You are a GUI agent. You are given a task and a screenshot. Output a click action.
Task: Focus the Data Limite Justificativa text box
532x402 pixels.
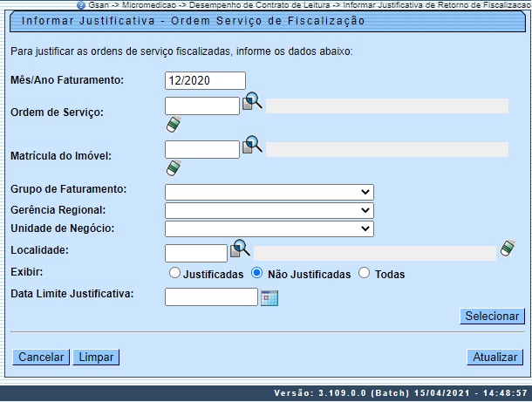(x=210, y=297)
